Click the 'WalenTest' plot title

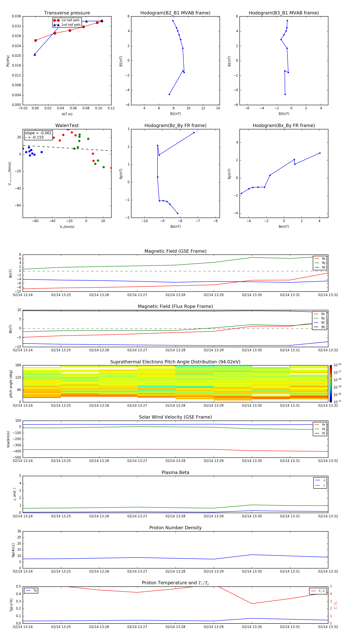pyautogui.click(x=67, y=125)
